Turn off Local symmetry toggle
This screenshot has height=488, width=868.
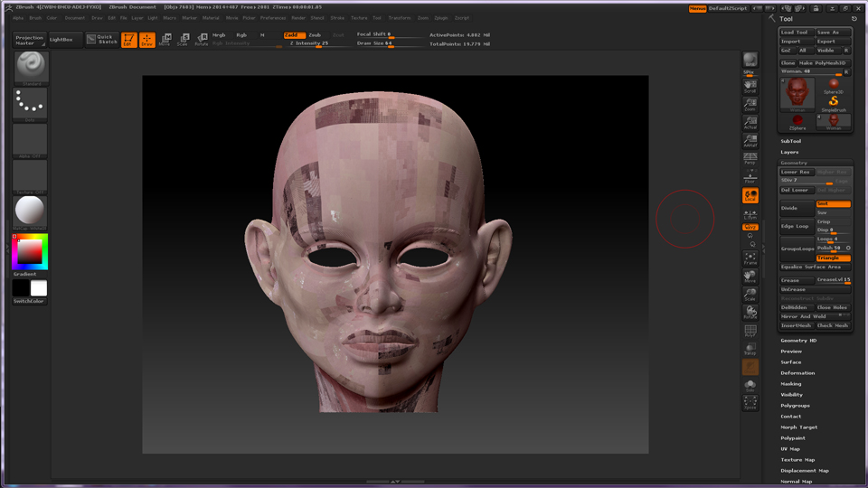(x=750, y=195)
